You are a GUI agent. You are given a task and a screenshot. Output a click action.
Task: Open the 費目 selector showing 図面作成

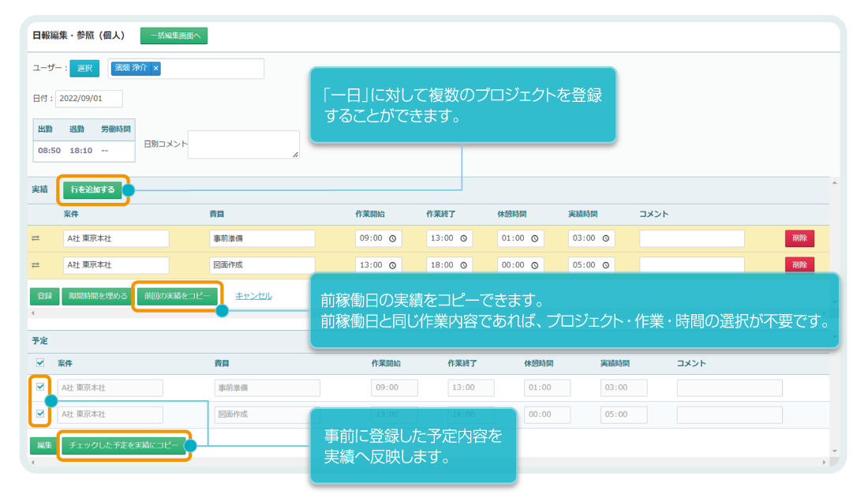tap(264, 264)
